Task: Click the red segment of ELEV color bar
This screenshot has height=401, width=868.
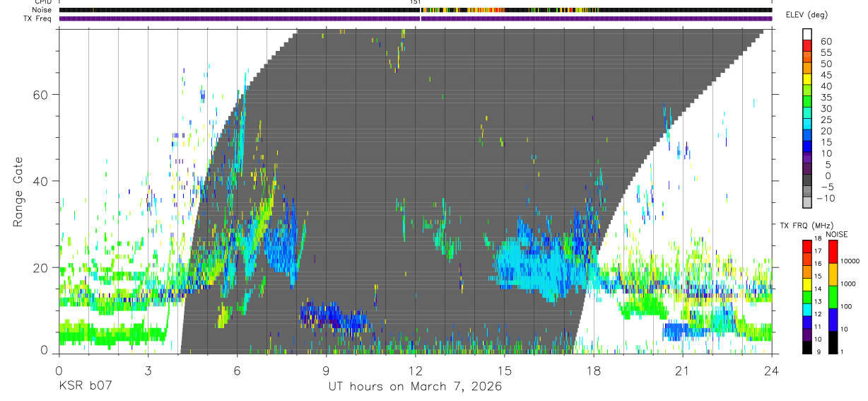Action: (808, 45)
